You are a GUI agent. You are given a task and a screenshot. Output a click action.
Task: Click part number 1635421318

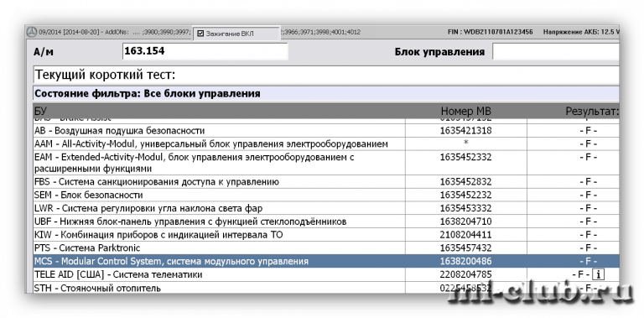(465, 131)
